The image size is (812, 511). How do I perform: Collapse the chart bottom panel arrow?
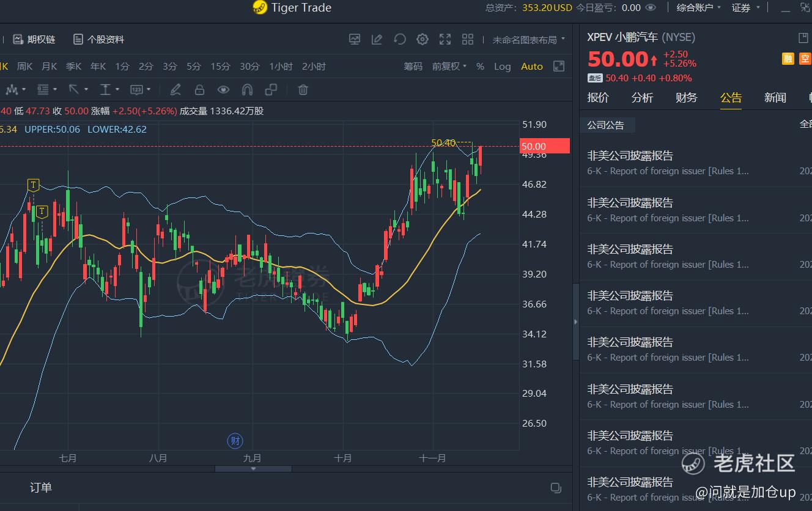click(x=253, y=469)
